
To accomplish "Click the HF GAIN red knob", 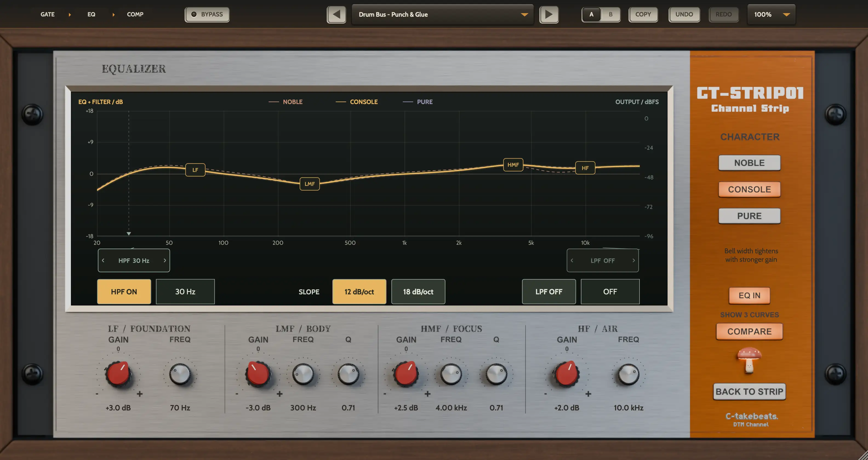I will [x=567, y=374].
